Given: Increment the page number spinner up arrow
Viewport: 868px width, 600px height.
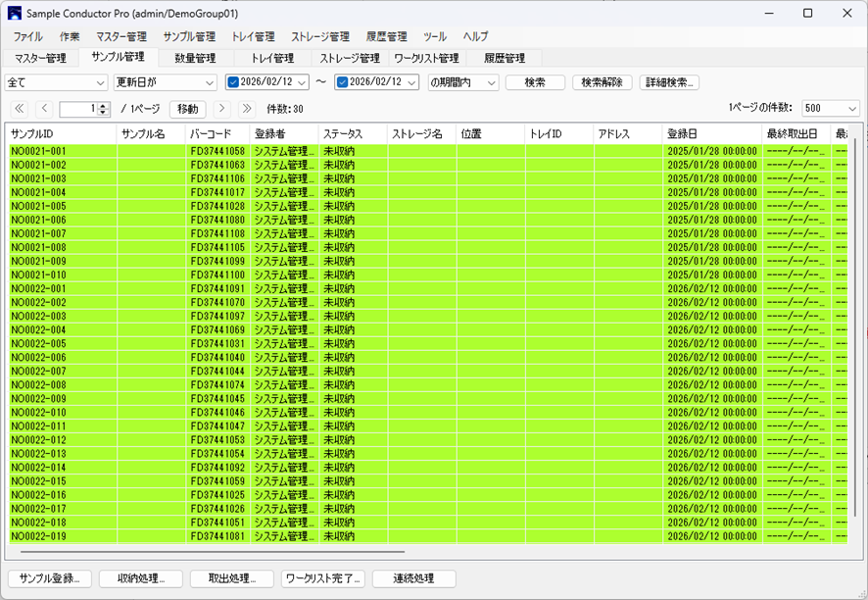Looking at the screenshot, I should (x=104, y=106).
